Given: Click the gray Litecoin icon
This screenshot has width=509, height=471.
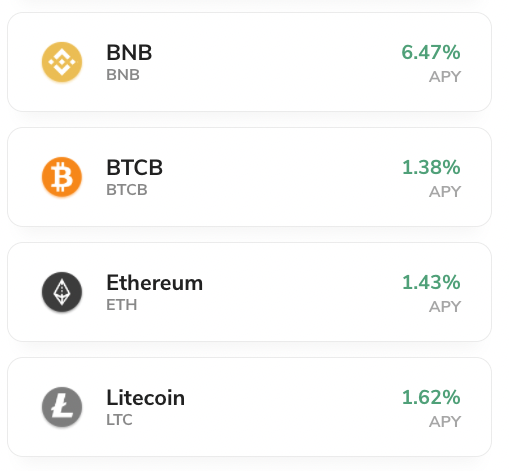Looking at the screenshot, I should click(x=62, y=407).
